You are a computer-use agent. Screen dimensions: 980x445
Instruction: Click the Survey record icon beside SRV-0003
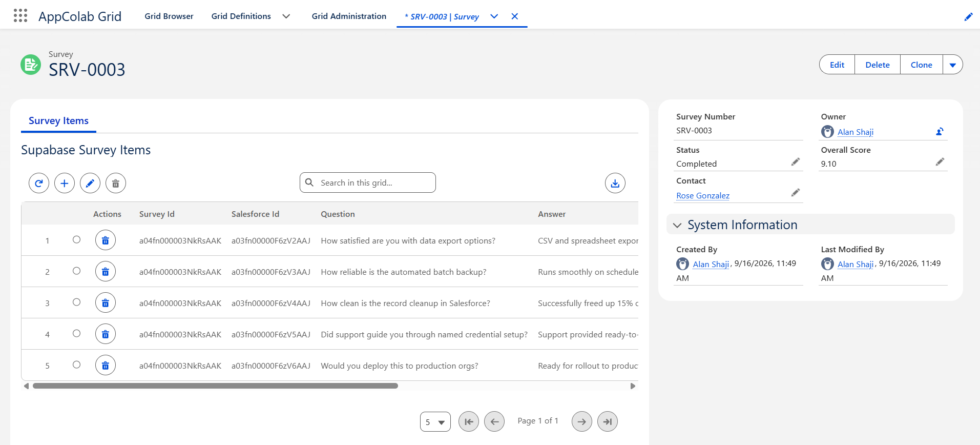pyautogui.click(x=31, y=65)
